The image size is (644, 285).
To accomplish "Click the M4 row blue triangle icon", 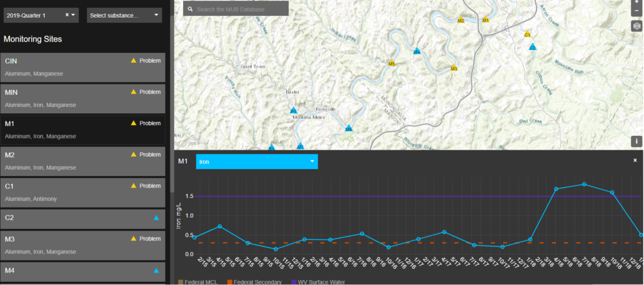I will coord(156,271).
